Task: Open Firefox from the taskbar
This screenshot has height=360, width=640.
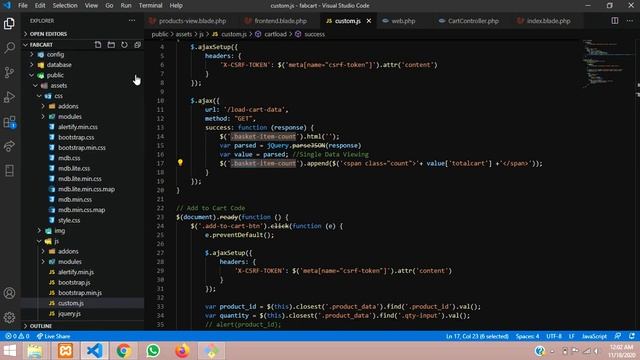Action: point(182,351)
